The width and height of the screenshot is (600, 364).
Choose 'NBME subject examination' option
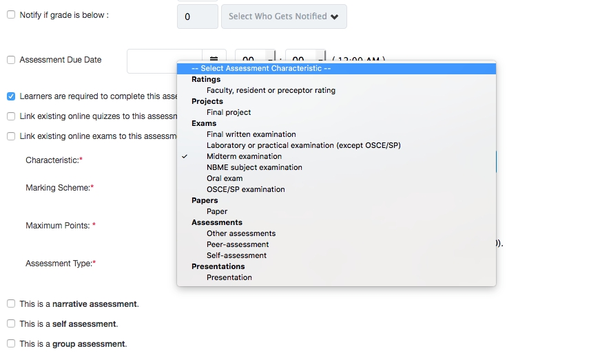tap(254, 167)
